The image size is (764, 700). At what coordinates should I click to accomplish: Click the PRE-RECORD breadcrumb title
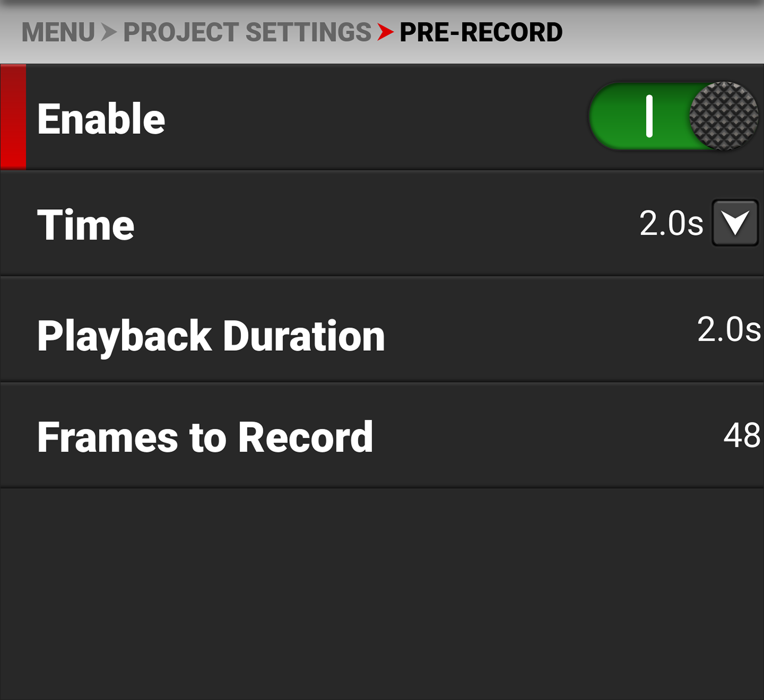coord(481,33)
